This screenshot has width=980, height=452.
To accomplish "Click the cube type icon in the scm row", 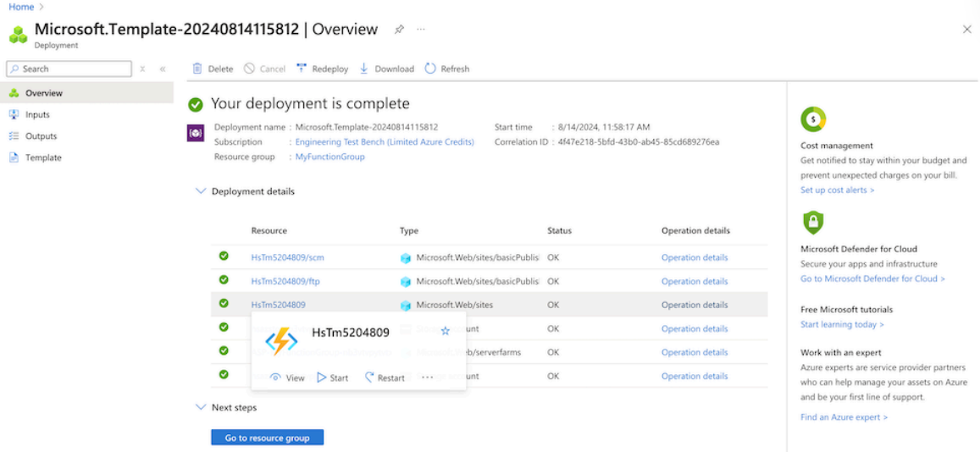I will click(406, 258).
